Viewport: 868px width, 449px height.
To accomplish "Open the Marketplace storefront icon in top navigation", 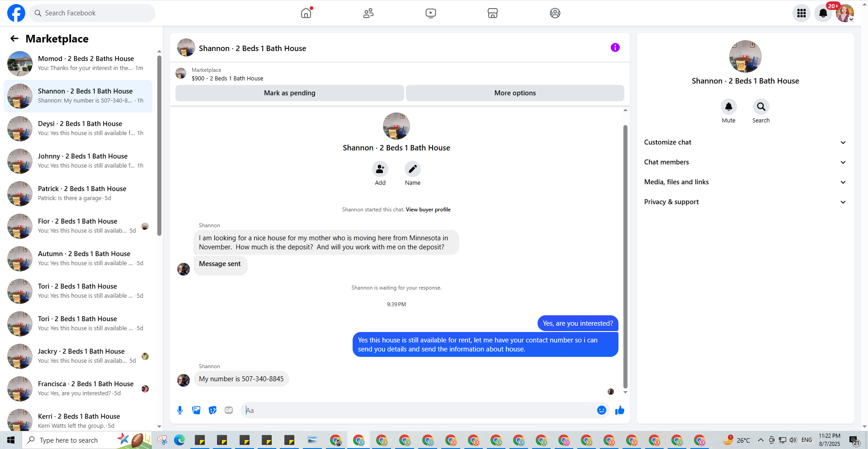I will click(x=493, y=13).
